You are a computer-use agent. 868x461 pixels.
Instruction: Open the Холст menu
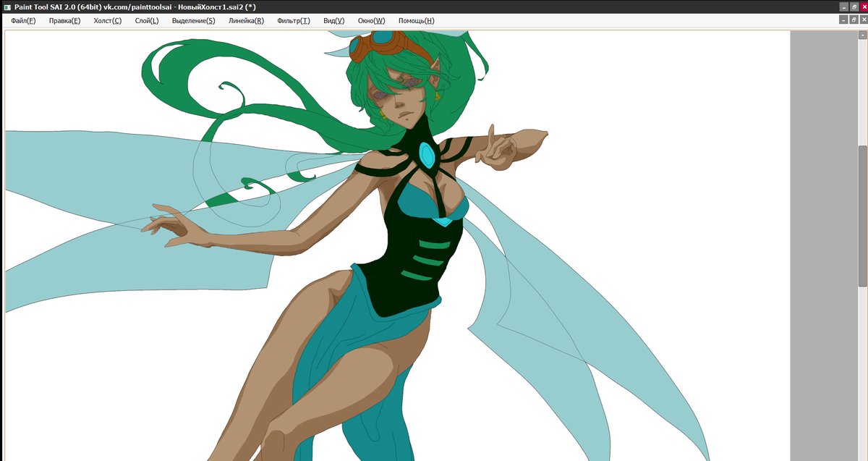point(107,21)
